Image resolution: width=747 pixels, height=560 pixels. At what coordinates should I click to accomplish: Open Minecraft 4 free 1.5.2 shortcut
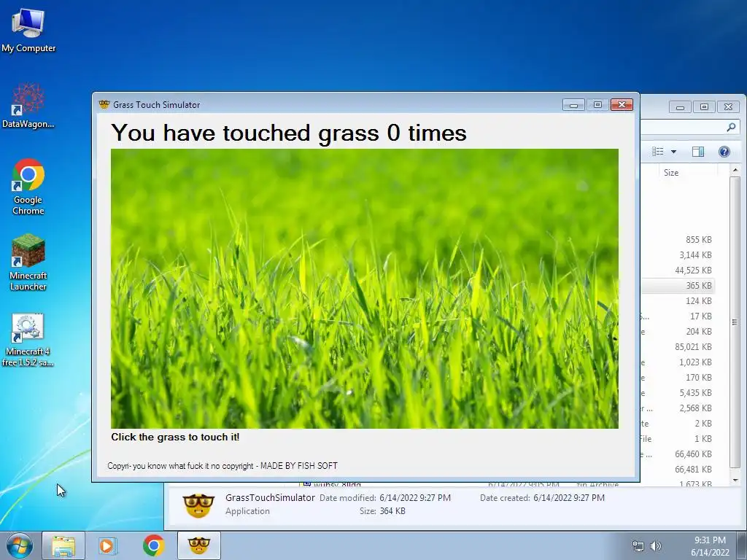click(28, 340)
